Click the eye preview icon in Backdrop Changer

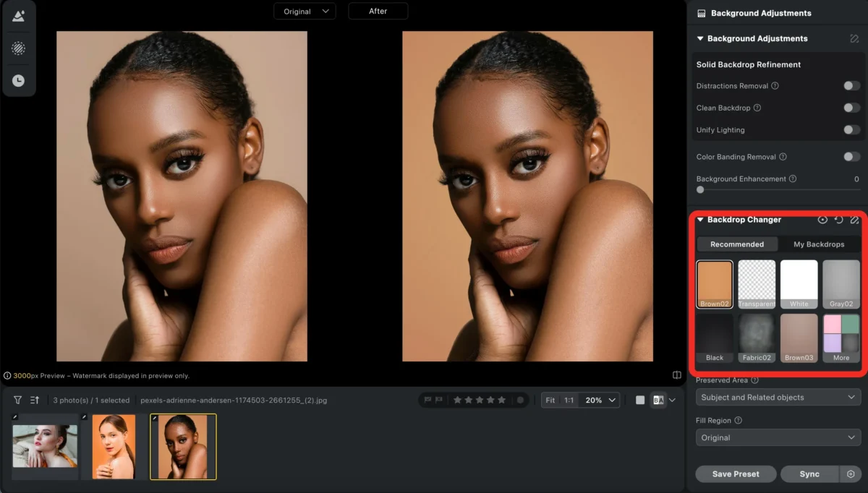coord(822,220)
